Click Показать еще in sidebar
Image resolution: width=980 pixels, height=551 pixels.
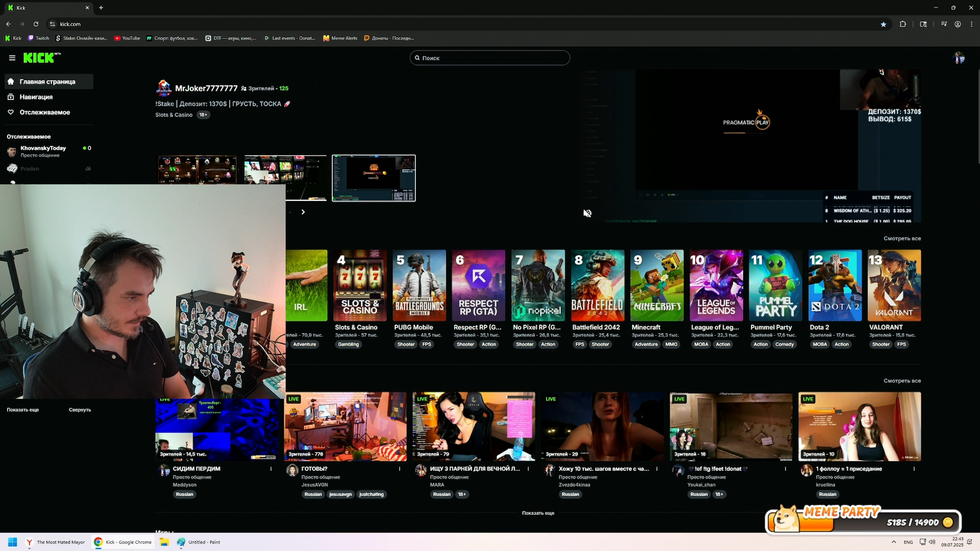23,410
